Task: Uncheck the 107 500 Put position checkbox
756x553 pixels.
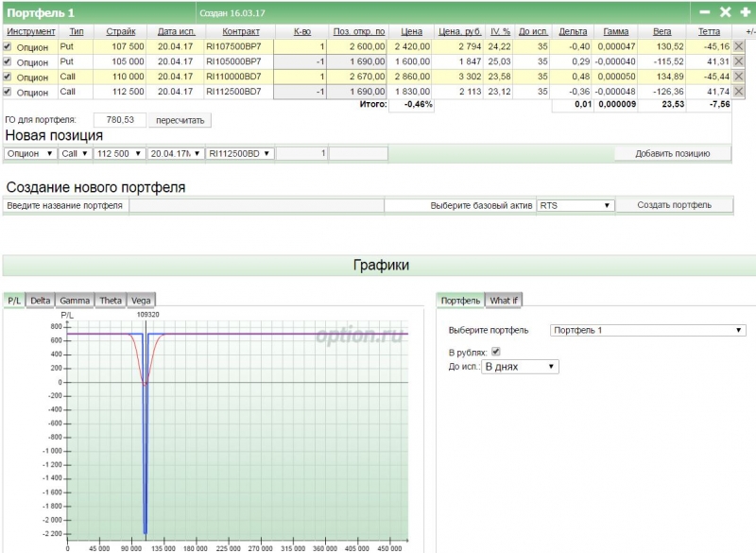Action: (x=9, y=46)
